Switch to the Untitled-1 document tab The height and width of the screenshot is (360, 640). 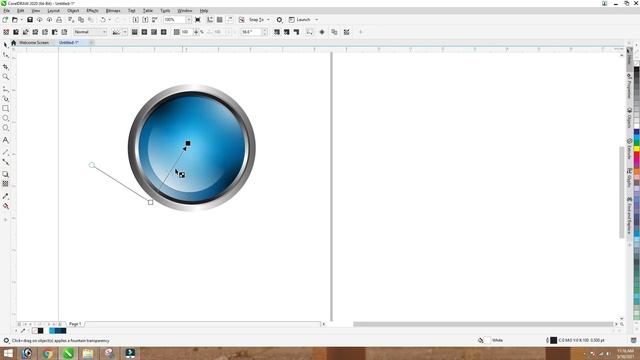point(69,42)
